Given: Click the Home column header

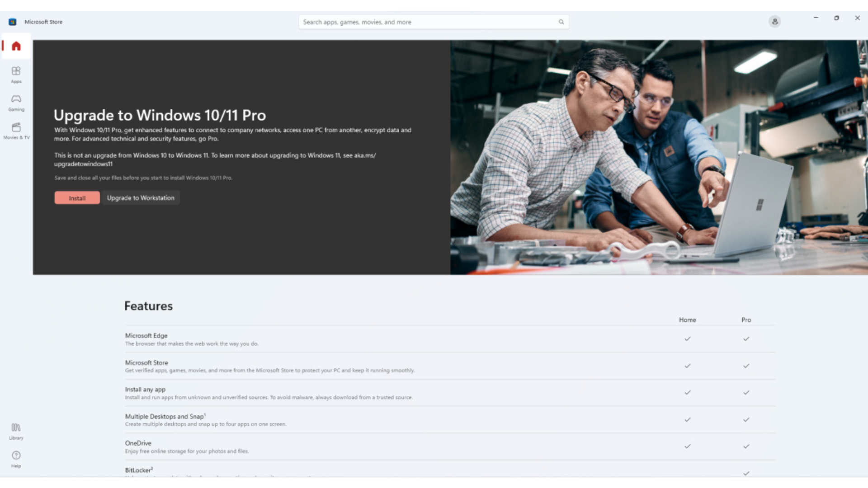Looking at the screenshot, I should [x=687, y=319].
